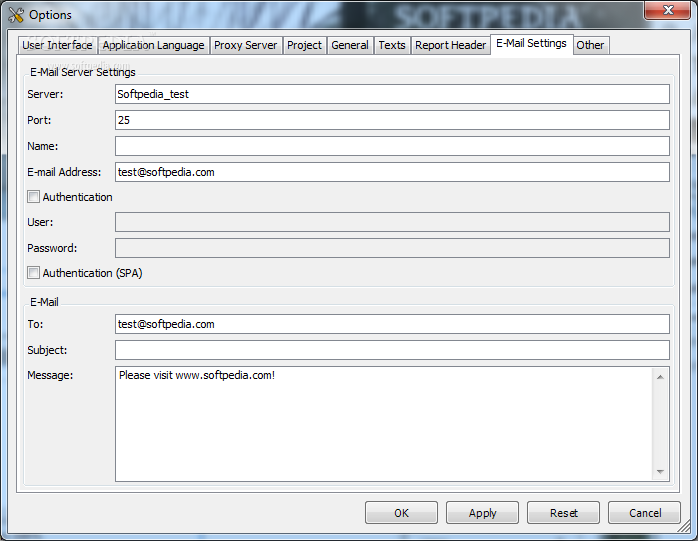Image resolution: width=698 pixels, height=541 pixels.
Task: Focus the Port field containing 25
Action: point(392,120)
